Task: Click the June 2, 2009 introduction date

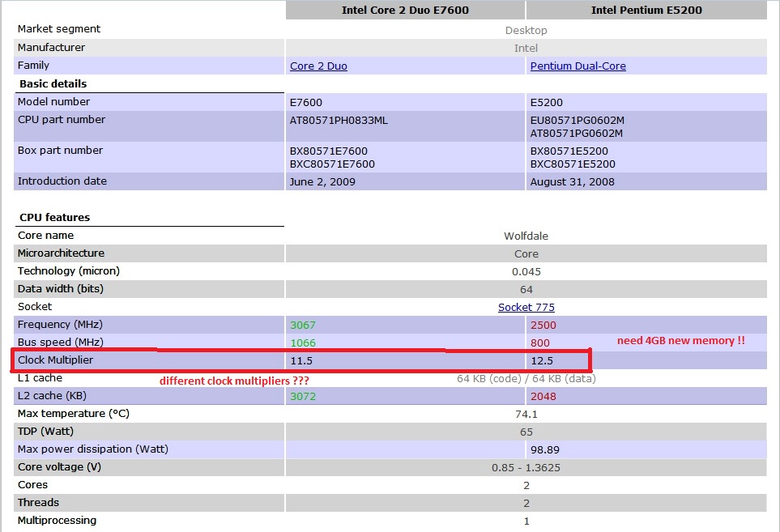Action: pyautogui.click(x=322, y=182)
